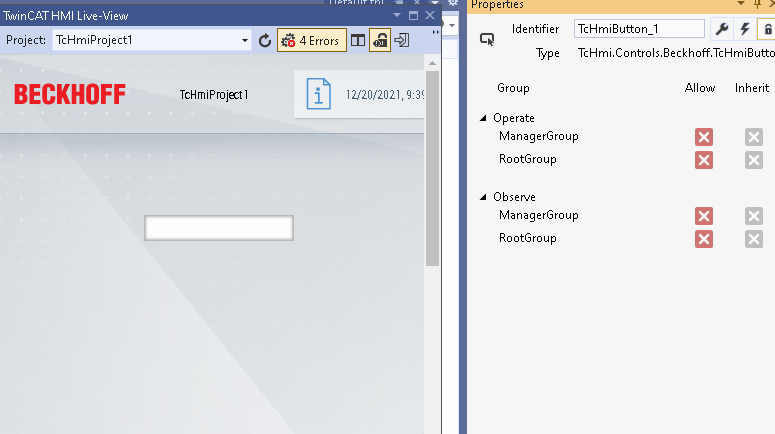Image resolution: width=775 pixels, height=434 pixels.
Task: Open Live-View window position dropdown arrow
Action: coord(397,15)
